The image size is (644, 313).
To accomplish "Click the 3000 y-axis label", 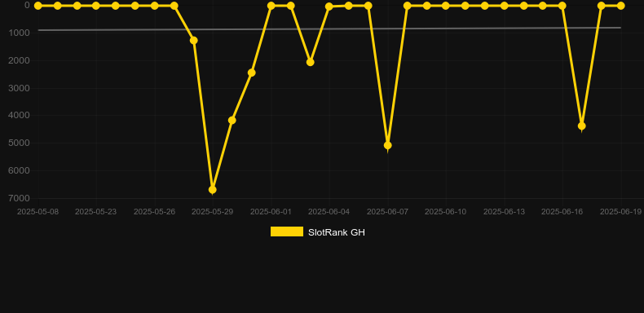I will (x=19, y=88).
